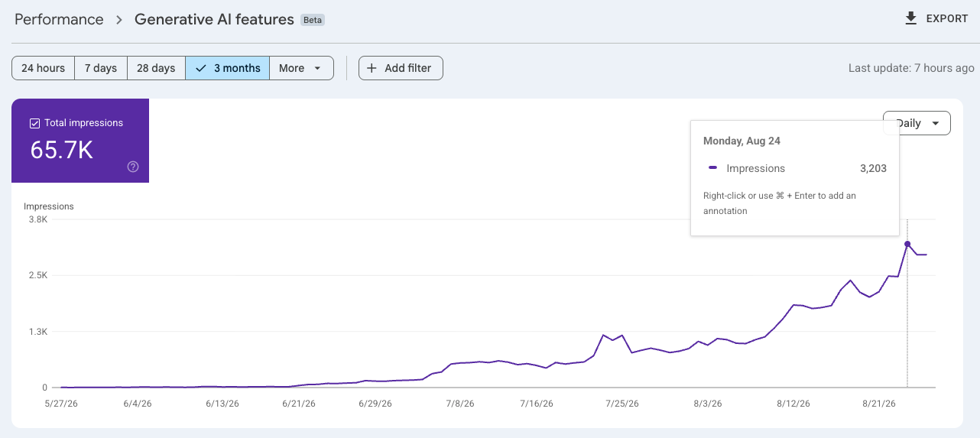Go back to Performance via breadcrumb
The height and width of the screenshot is (438, 980).
tap(59, 20)
